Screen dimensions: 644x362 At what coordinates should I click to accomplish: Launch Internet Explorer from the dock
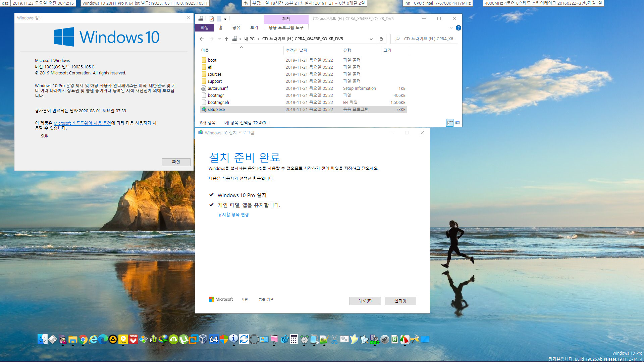93,340
